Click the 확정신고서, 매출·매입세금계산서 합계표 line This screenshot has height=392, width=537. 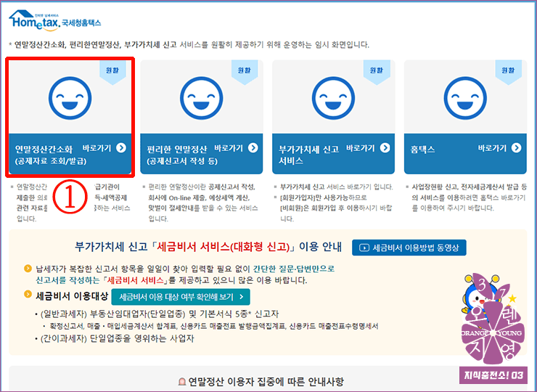[x=210, y=326]
